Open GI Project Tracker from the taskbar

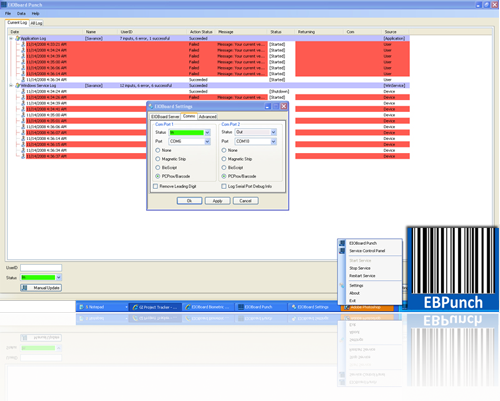click(156, 307)
